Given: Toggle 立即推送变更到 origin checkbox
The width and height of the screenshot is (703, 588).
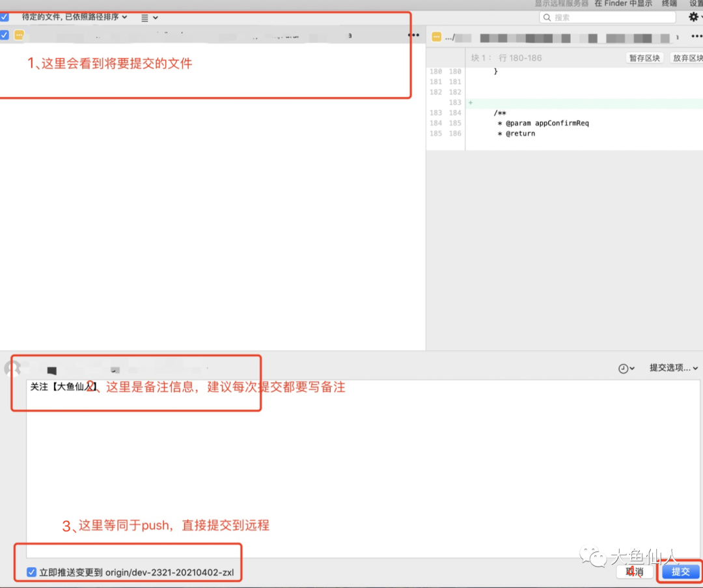Looking at the screenshot, I should pyautogui.click(x=31, y=572).
